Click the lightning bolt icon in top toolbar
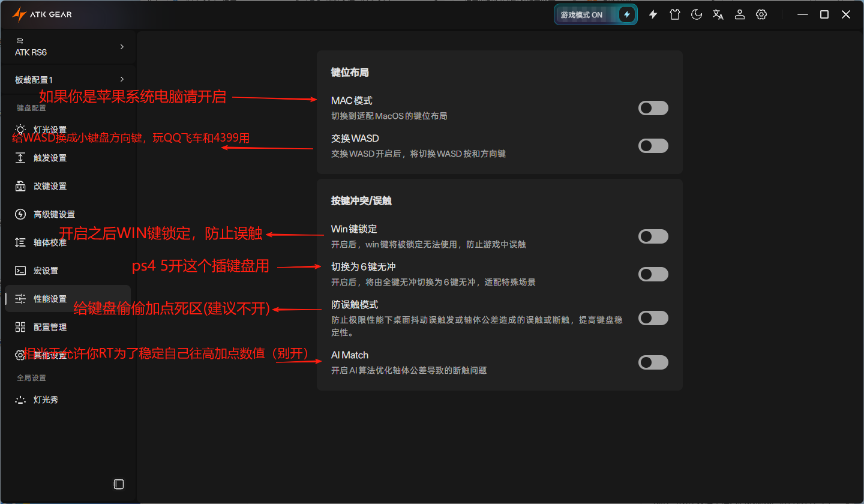The width and height of the screenshot is (864, 504). click(653, 14)
